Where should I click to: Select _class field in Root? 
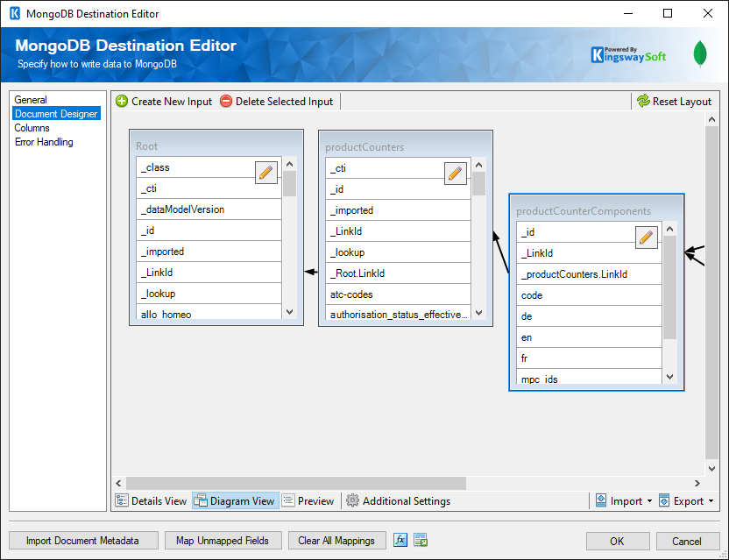(209, 167)
